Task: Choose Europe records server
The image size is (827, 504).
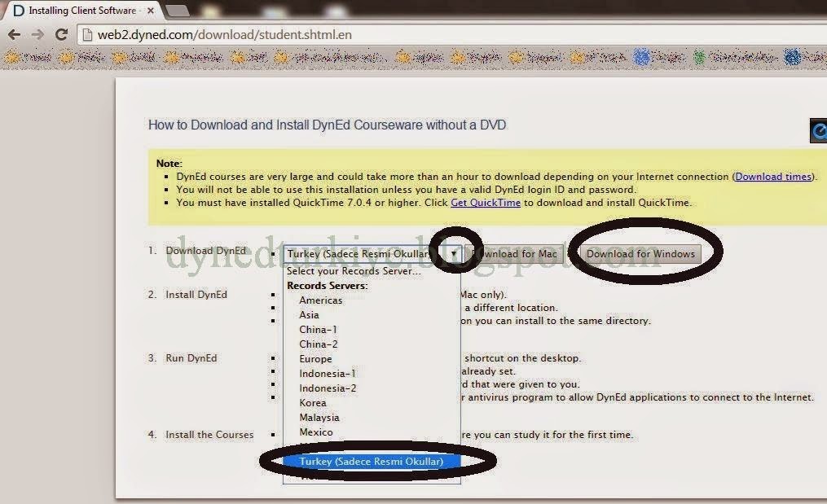Action: [372, 359]
